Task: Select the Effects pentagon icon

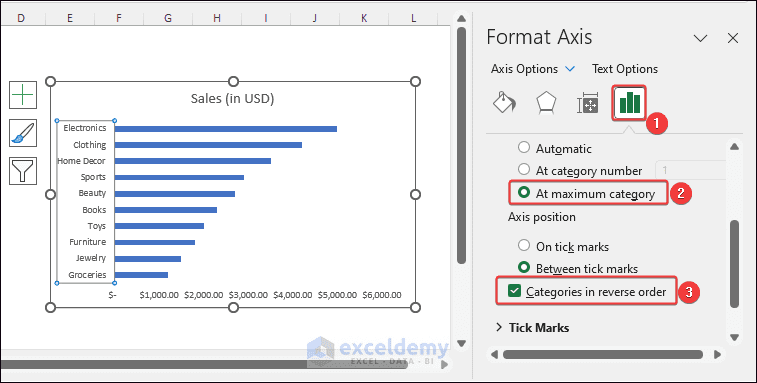Action: click(546, 103)
